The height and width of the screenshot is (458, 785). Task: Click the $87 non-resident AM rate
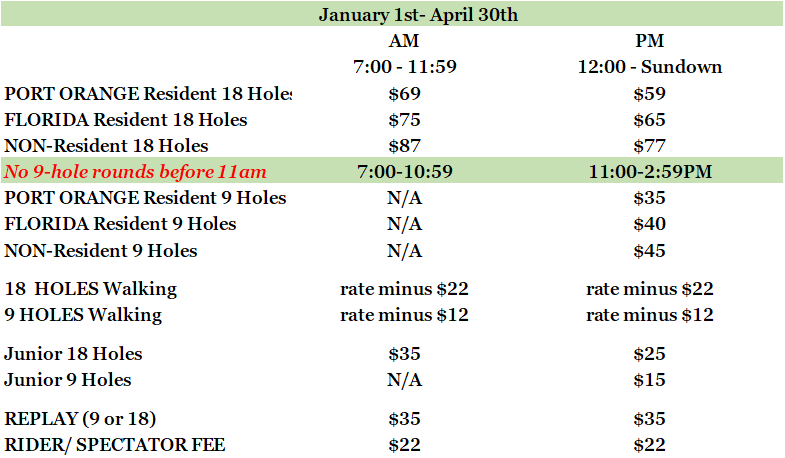(404, 146)
